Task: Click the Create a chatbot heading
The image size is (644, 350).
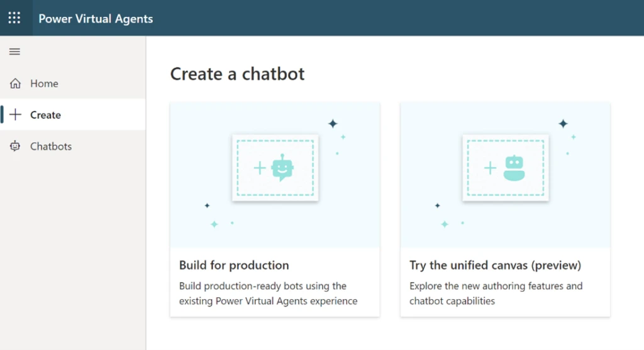Action: tap(237, 74)
